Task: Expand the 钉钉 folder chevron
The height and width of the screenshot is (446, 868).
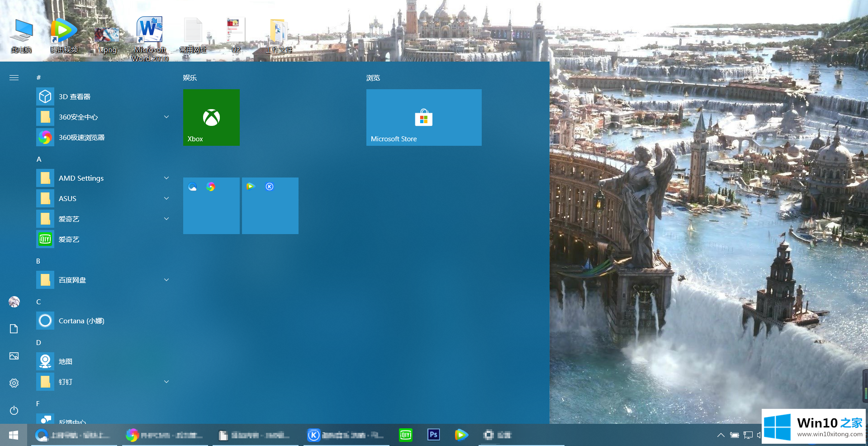Action: coord(166,382)
